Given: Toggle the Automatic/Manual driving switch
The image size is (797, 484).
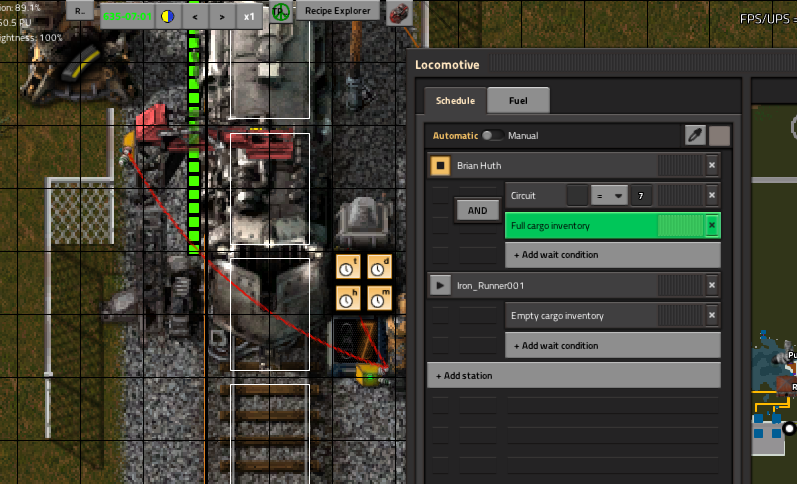Looking at the screenshot, I should pyautogui.click(x=492, y=136).
